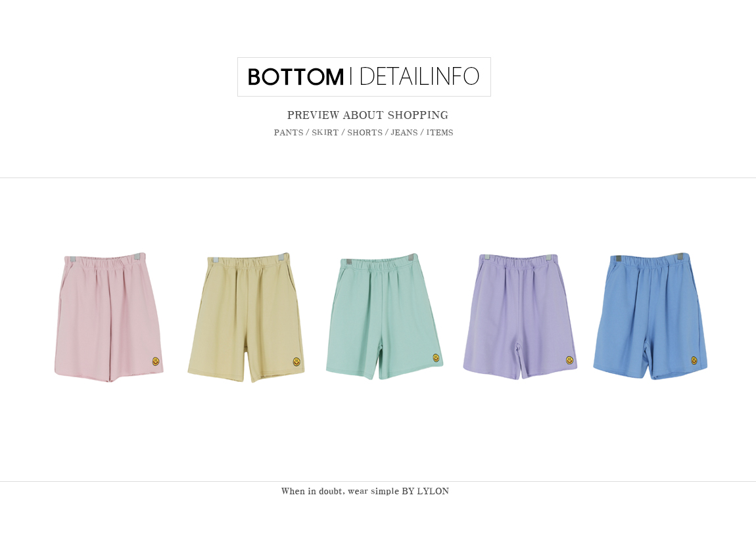The width and height of the screenshot is (756, 539).
Task: Select the PANTS category label
Action: (289, 133)
